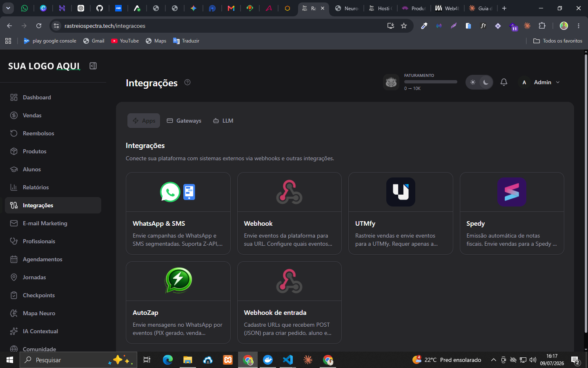Screen dimensions: 588x368
Task: Open the Webhook integration card
Action: click(290, 213)
